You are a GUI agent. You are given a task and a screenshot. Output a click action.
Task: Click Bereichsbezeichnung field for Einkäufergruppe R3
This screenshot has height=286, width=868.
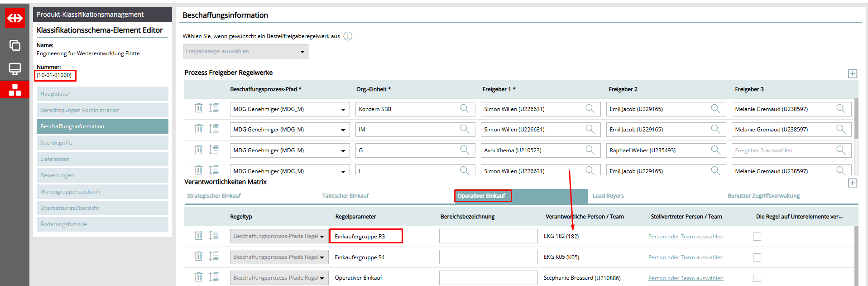[488, 236]
